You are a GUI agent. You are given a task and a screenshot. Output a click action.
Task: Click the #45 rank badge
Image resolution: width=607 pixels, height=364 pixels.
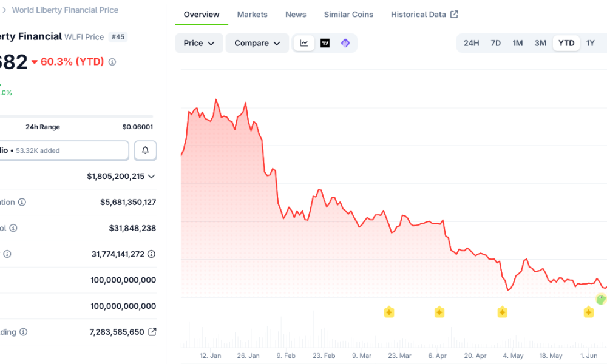[x=118, y=37]
